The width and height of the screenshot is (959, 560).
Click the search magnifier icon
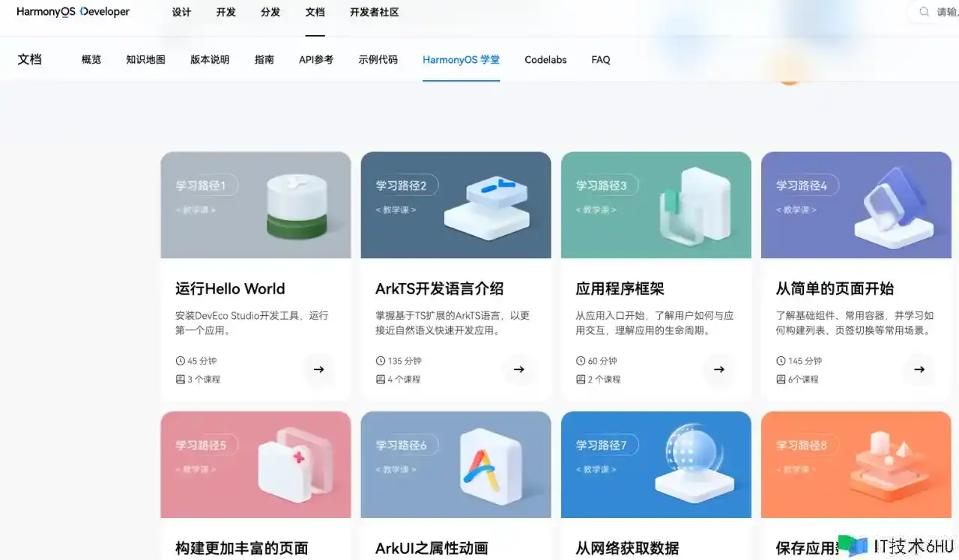click(x=925, y=12)
